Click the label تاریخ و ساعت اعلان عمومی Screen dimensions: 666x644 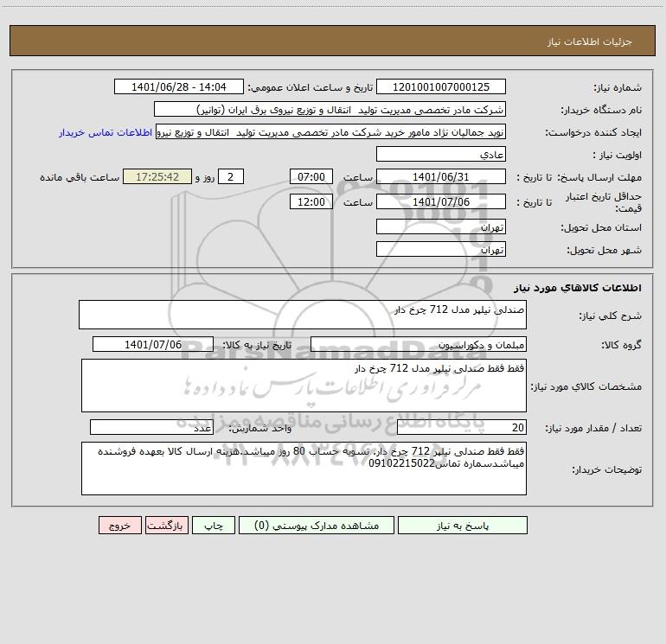pos(310,87)
